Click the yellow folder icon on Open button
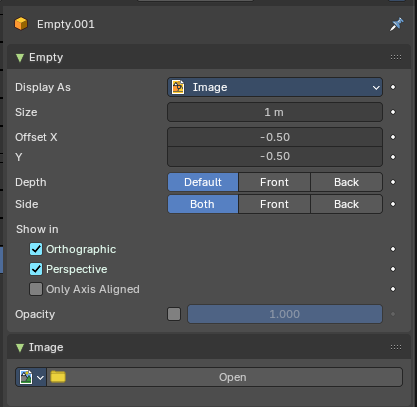Image resolution: width=417 pixels, height=407 pixels. tap(58, 377)
